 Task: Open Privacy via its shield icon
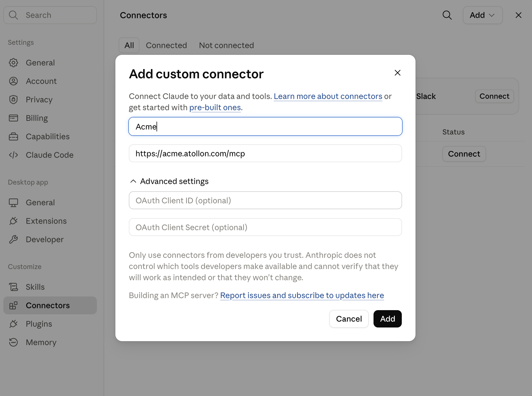[13, 100]
